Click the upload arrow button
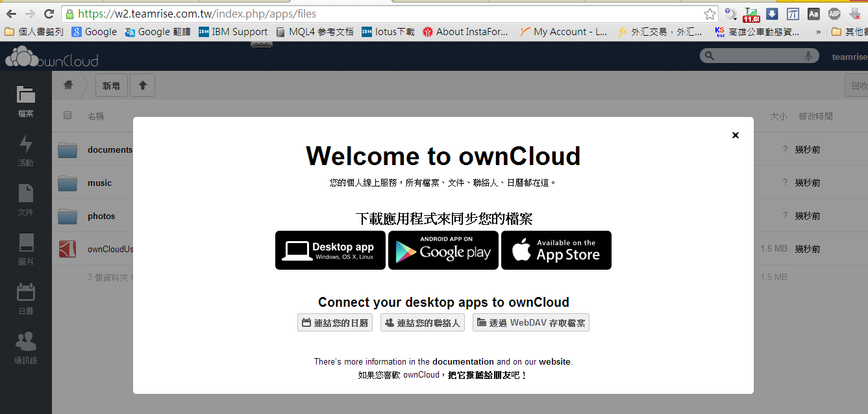Screen dimensions: 868x414 143,85
